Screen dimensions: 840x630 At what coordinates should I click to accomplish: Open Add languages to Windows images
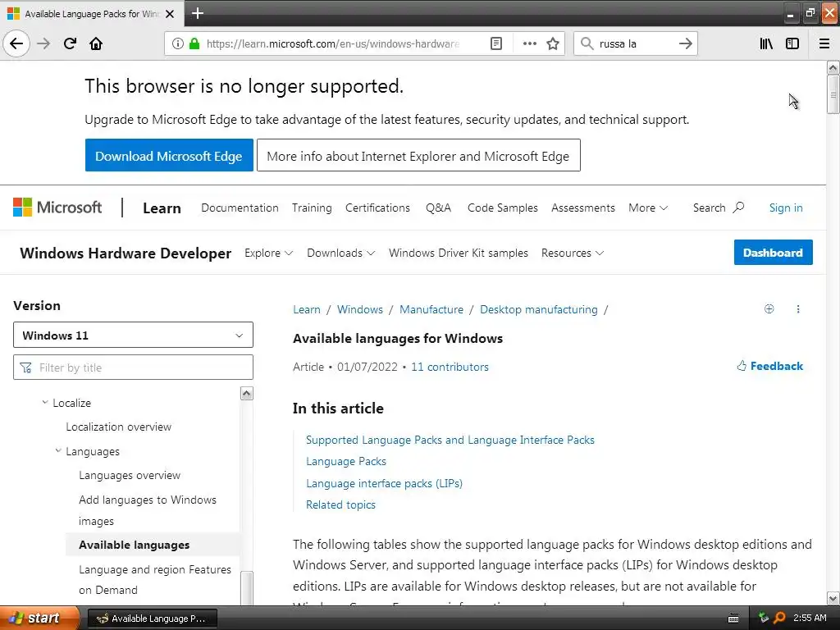148,510
